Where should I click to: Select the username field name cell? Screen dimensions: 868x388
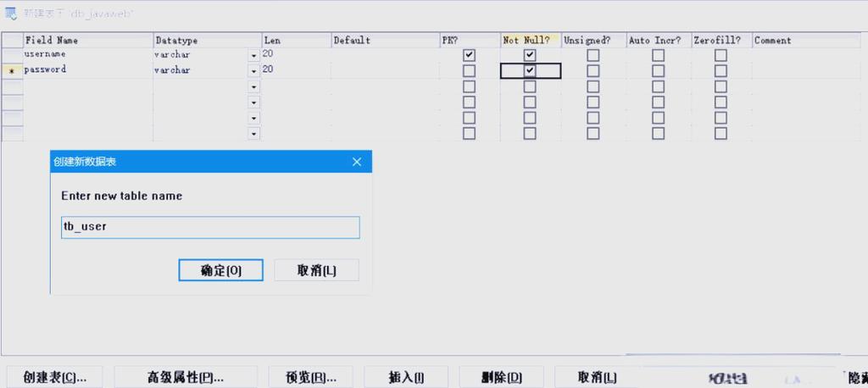coord(88,55)
